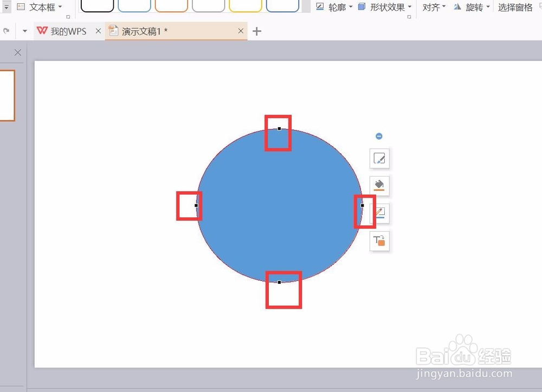Close the slide thumbnail panel
542x392 pixels.
tap(18, 53)
